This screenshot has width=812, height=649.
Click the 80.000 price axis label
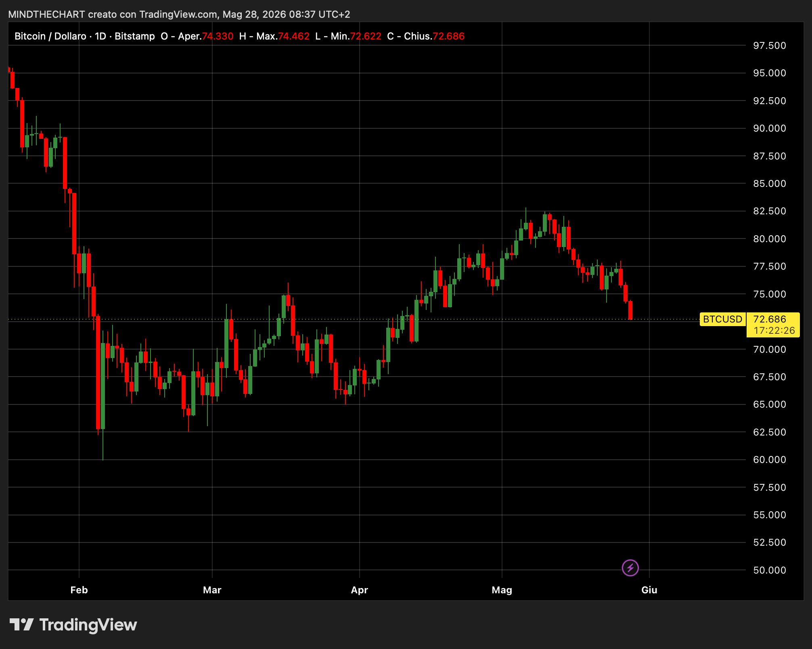(770, 239)
